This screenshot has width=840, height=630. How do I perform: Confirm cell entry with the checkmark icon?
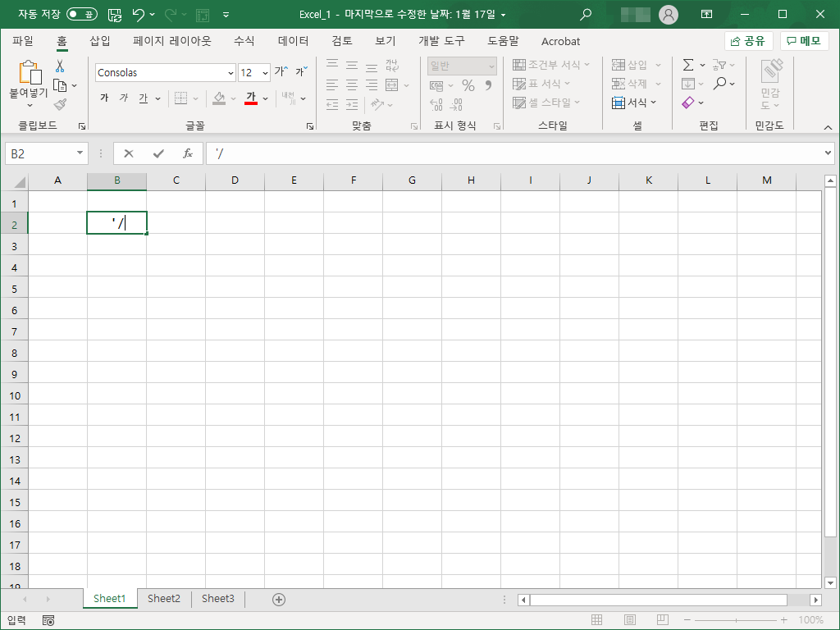click(x=158, y=153)
